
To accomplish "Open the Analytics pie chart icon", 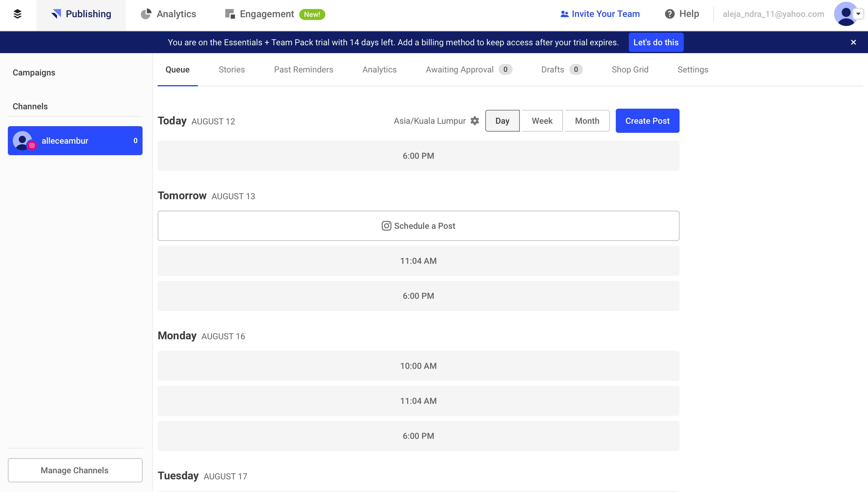I will 146,14.
